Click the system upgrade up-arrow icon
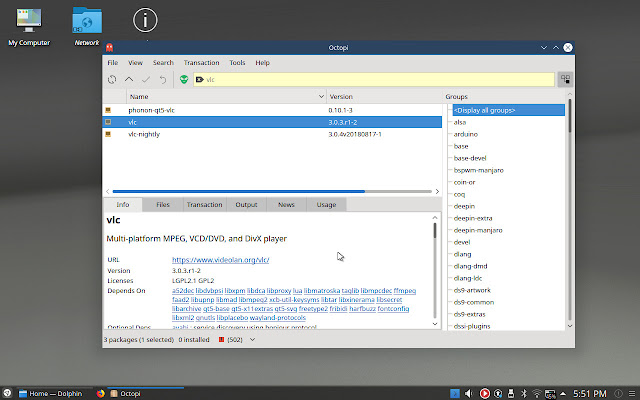 click(x=129, y=80)
